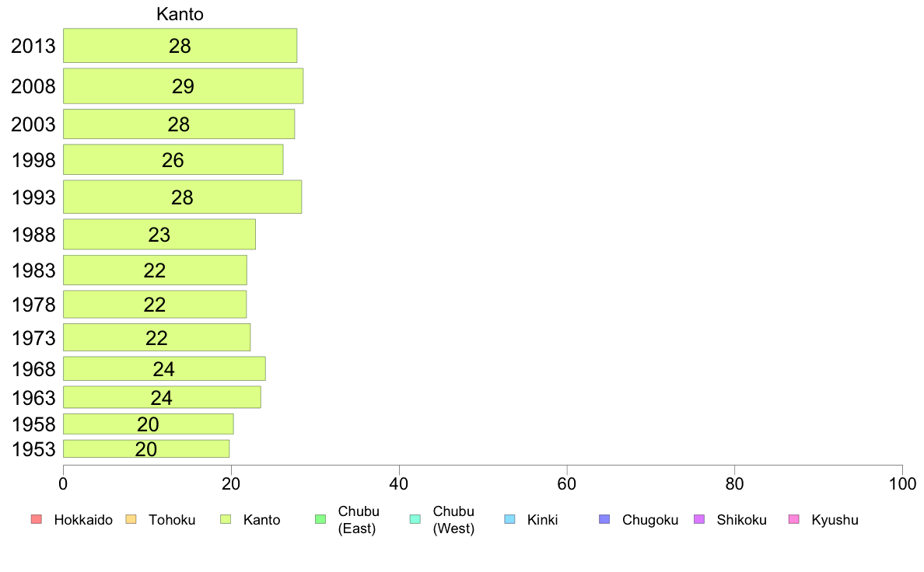This screenshot has height=572, width=924.
Task: Click the Hokkaido red legend swatch
Action: click(37, 519)
